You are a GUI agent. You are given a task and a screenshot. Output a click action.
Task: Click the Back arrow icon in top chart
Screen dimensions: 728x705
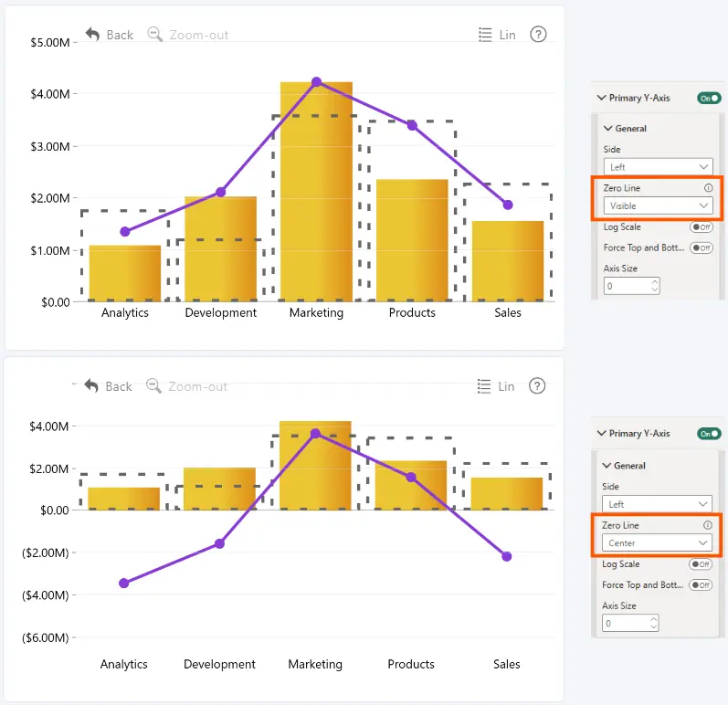(92, 35)
